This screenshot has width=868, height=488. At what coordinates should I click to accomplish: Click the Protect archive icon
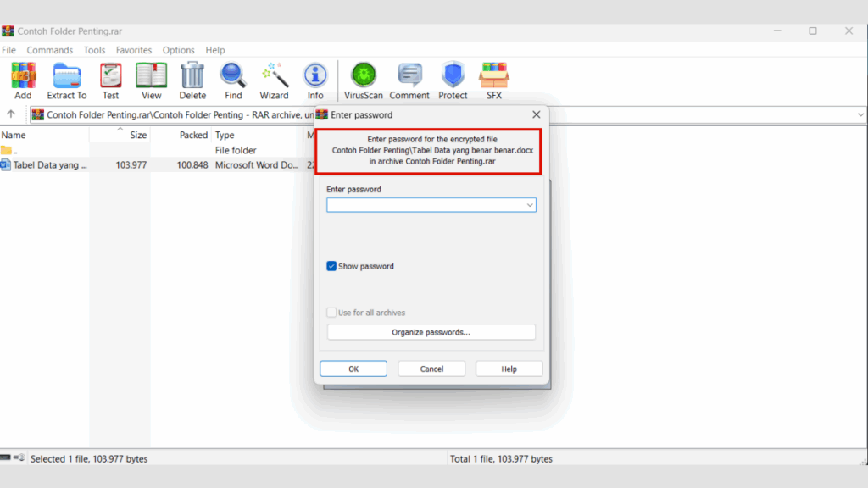tap(453, 76)
